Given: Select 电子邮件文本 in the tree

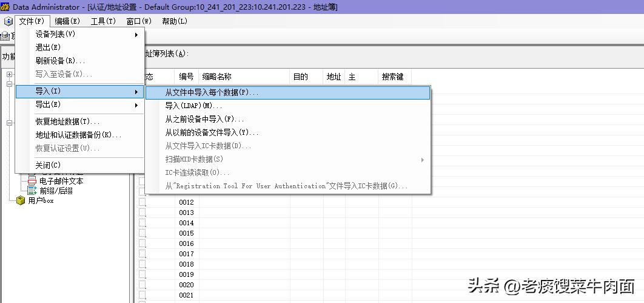Looking at the screenshot, I should (x=62, y=181).
